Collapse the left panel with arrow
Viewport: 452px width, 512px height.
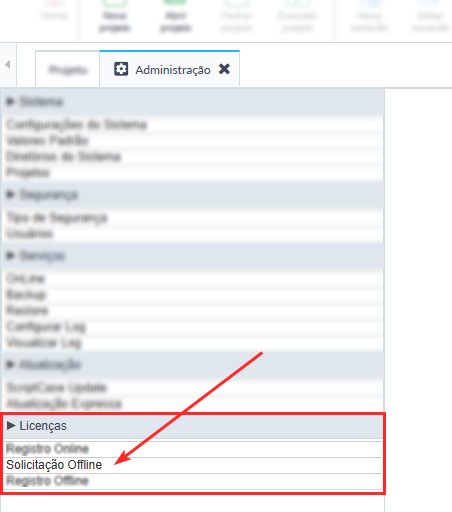point(8,64)
